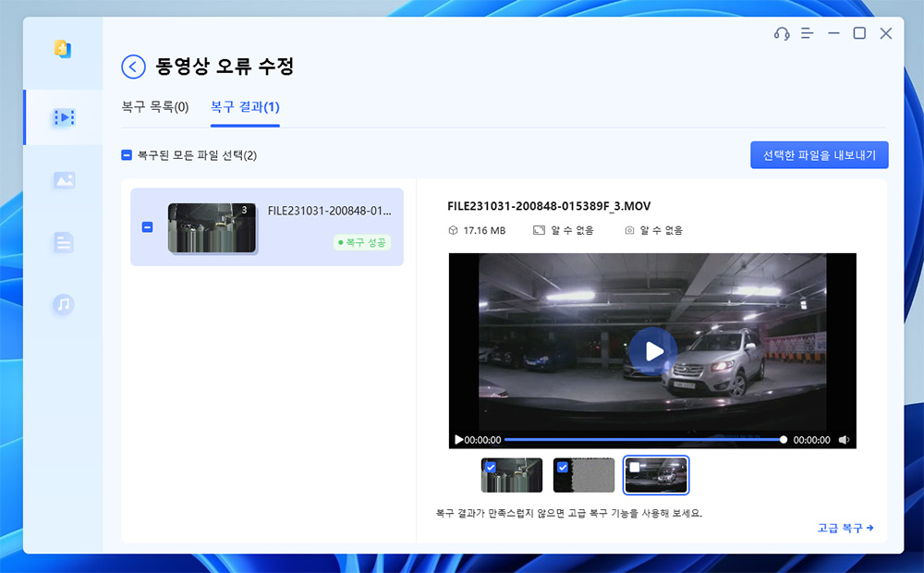Click the 17.16 MB file size text
Viewport: 924px width, 573px height.
pos(484,230)
